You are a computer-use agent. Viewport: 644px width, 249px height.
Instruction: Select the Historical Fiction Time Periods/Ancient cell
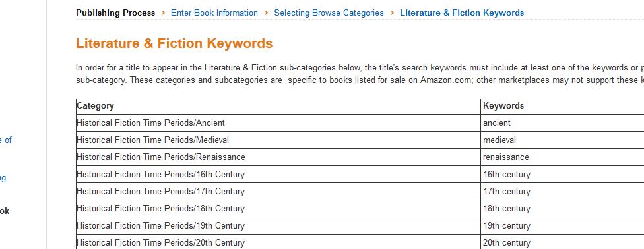[278, 123]
